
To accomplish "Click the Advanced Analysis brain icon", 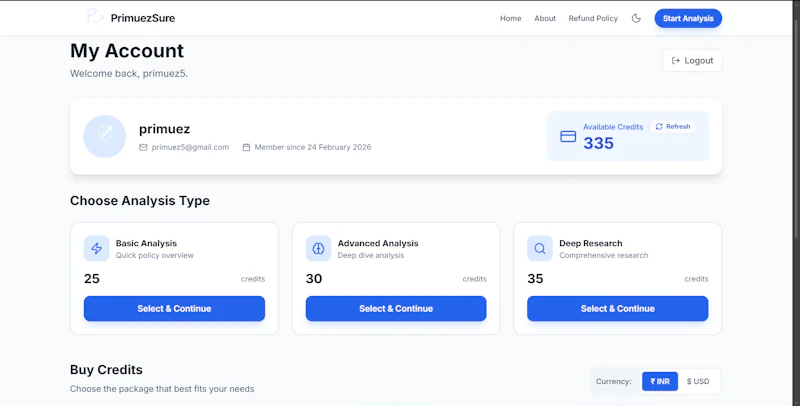I will tap(318, 248).
